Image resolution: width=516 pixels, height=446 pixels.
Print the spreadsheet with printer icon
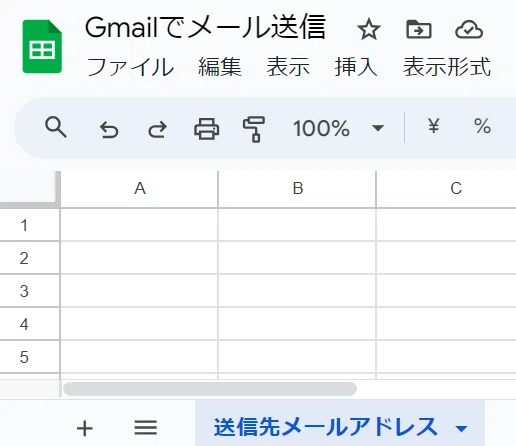[x=206, y=129]
